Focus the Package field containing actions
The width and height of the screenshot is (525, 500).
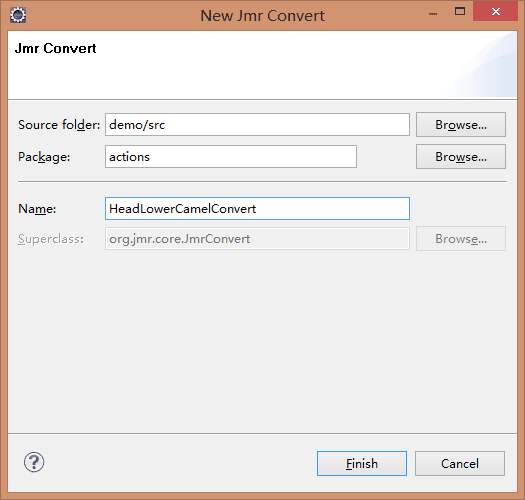click(231, 156)
